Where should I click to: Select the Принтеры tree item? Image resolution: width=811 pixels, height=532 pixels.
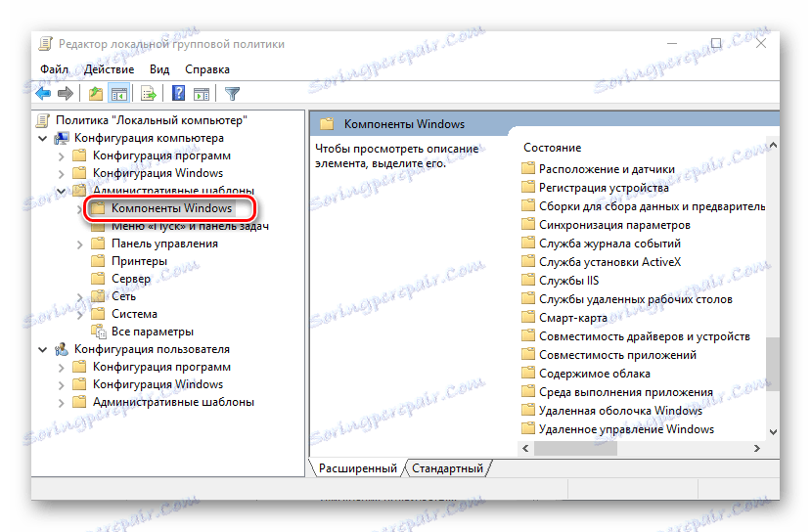tap(139, 261)
